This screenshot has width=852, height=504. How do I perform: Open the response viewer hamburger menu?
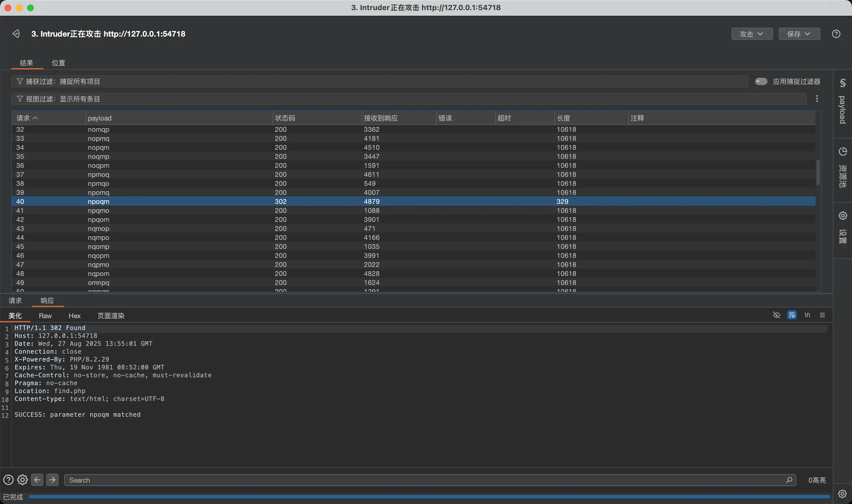(822, 315)
